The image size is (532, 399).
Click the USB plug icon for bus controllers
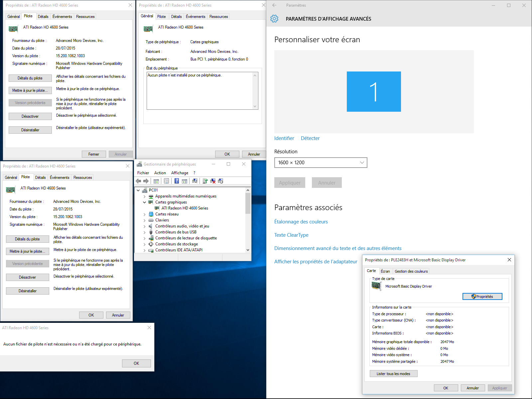(151, 232)
